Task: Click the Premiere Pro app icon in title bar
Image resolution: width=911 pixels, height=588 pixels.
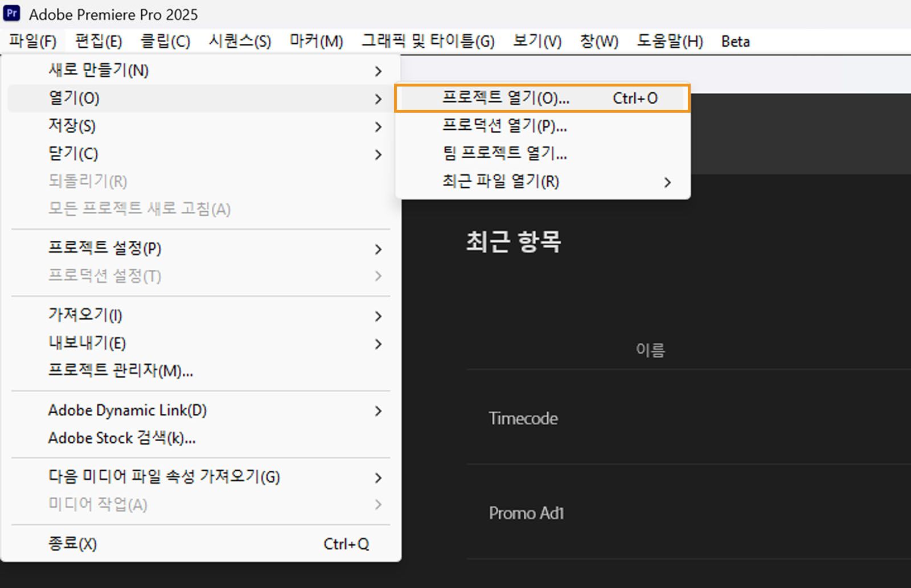Action: 12,13
